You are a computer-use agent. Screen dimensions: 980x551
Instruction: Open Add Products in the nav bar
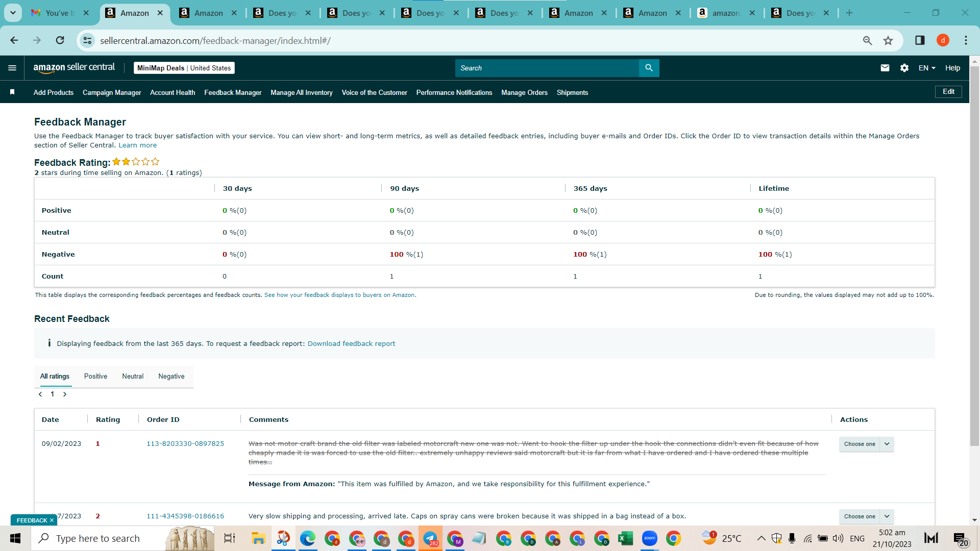click(54, 92)
